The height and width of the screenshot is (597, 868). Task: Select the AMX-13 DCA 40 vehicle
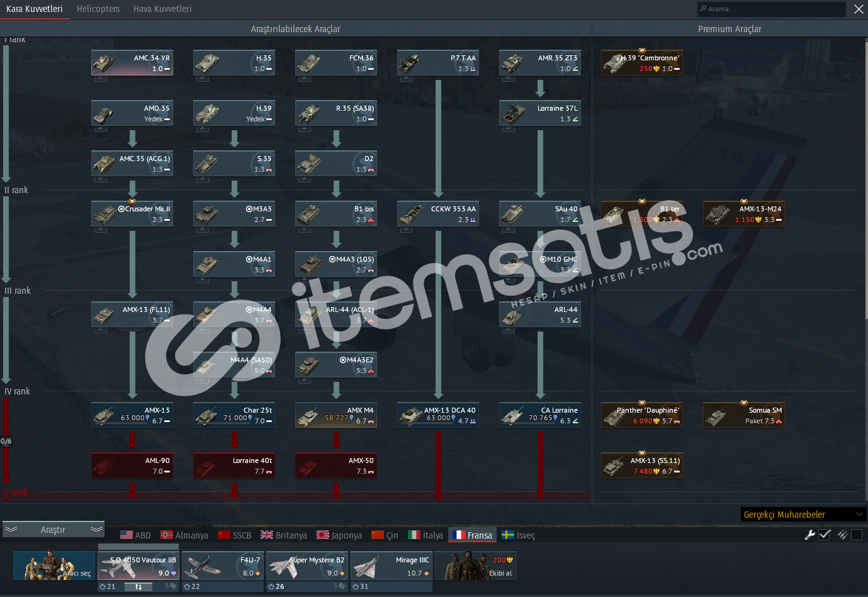(438, 415)
